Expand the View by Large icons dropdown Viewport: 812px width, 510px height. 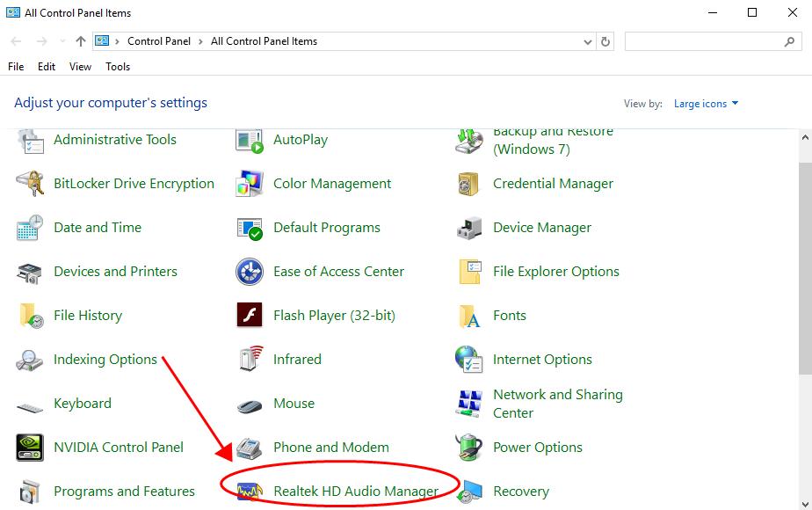click(706, 104)
